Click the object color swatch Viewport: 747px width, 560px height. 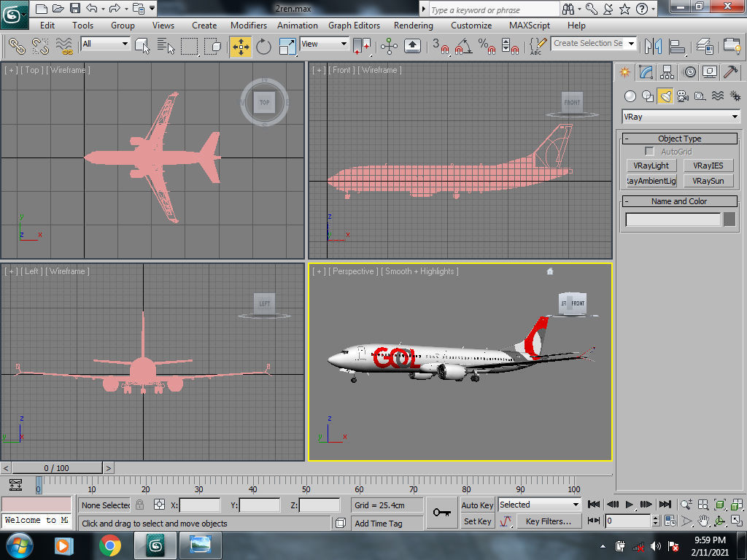[729, 219]
